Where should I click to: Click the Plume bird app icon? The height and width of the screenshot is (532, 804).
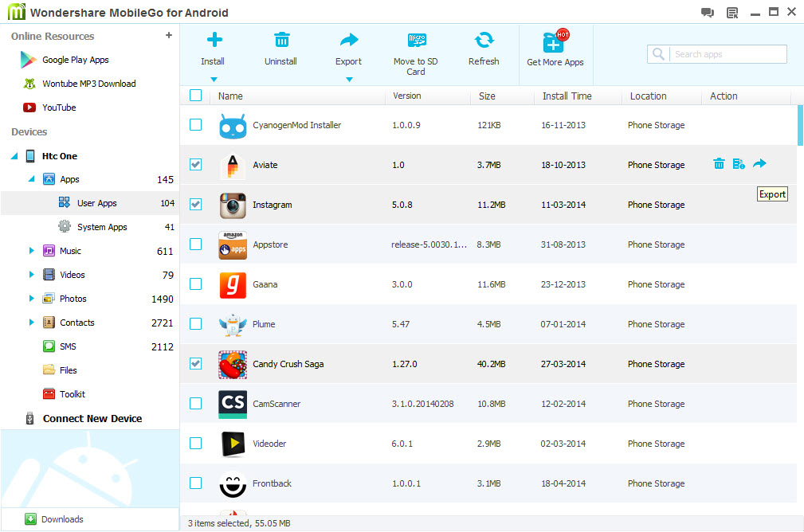point(233,324)
